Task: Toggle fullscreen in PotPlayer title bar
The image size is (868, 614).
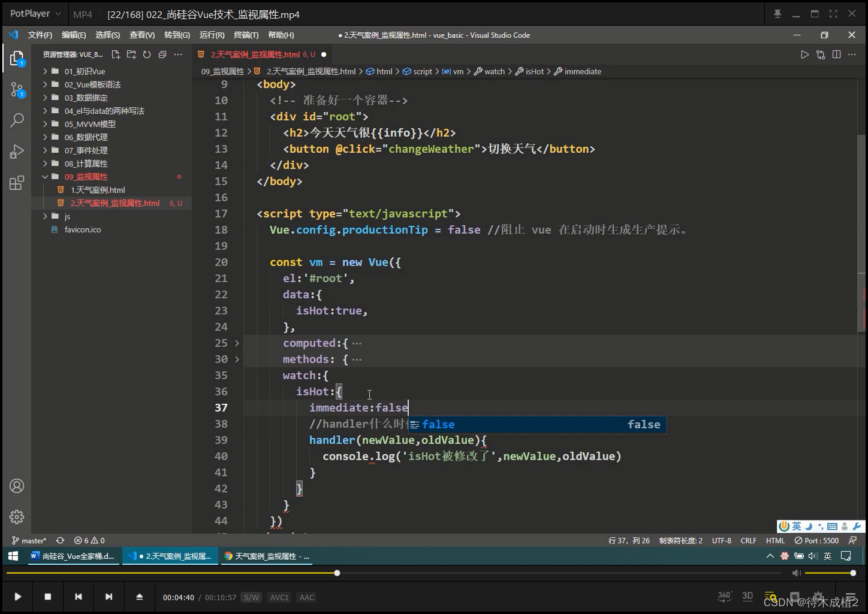Action: [x=833, y=14]
